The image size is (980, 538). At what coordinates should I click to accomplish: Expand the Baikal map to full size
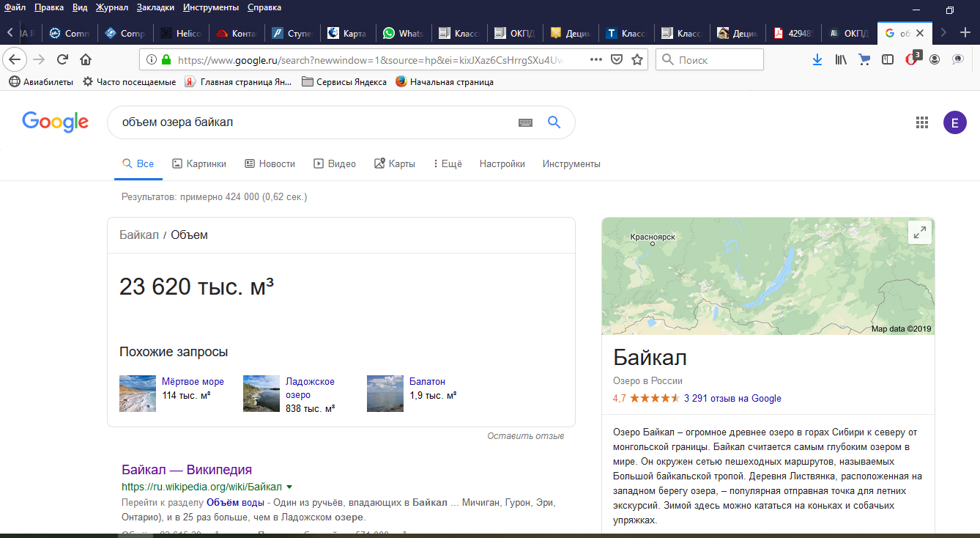(919, 232)
